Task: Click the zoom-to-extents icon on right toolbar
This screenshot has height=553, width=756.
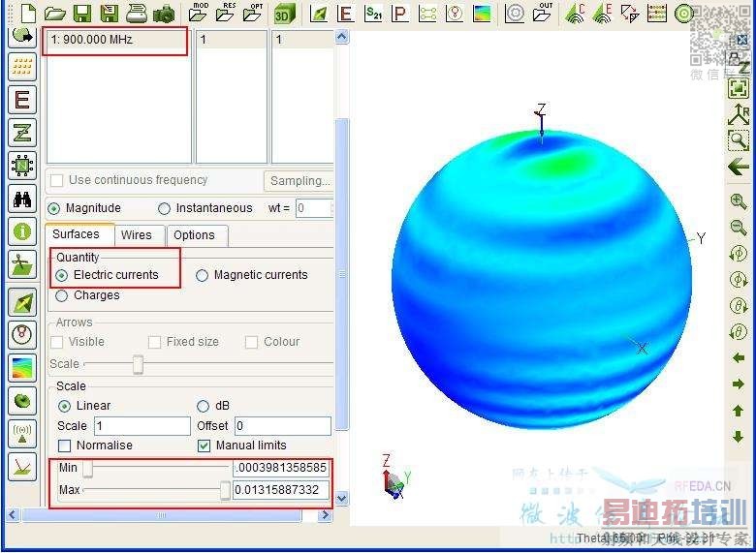Action: click(x=739, y=88)
